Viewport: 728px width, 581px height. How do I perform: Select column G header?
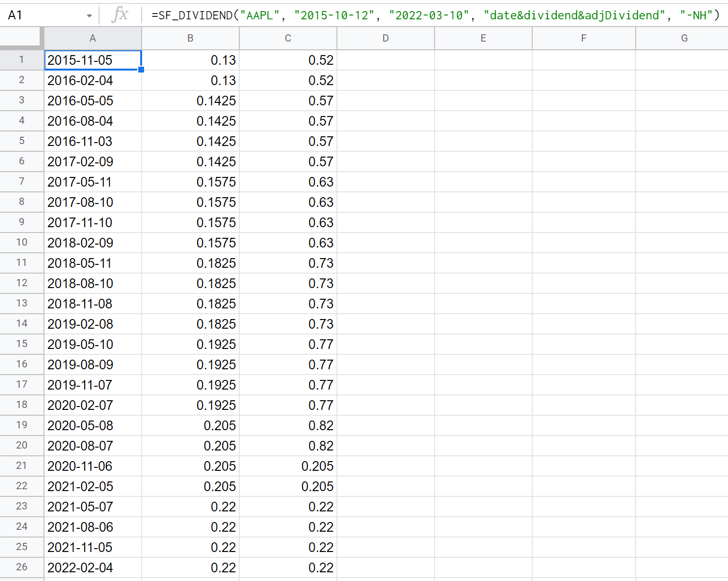pos(682,38)
